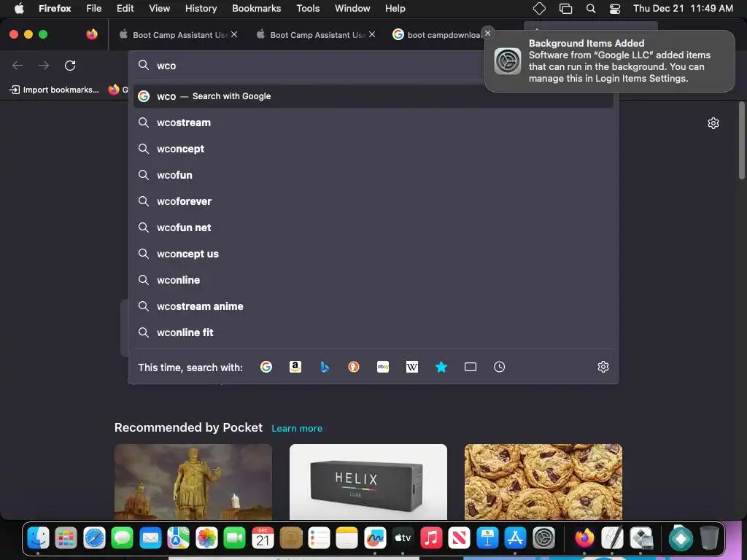Click Import bookmarks button
This screenshot has height=560, width=747.
pyautogui.click(x=54, y=90)
